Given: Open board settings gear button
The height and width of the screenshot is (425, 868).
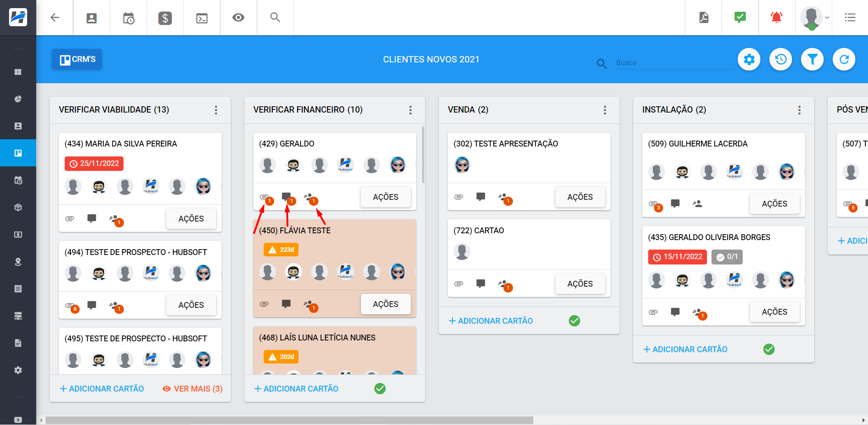Looking at the screenshot, I should tap(749, 59).
